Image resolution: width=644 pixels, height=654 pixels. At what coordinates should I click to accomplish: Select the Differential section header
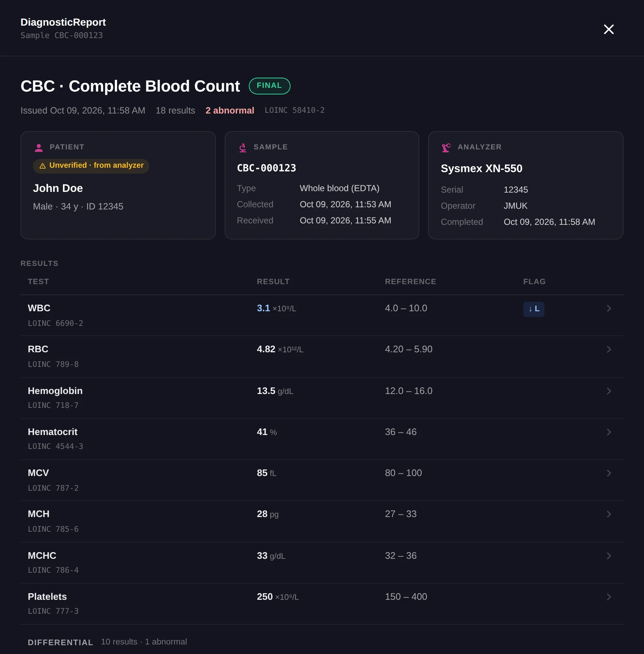click(x=60, y=642)
